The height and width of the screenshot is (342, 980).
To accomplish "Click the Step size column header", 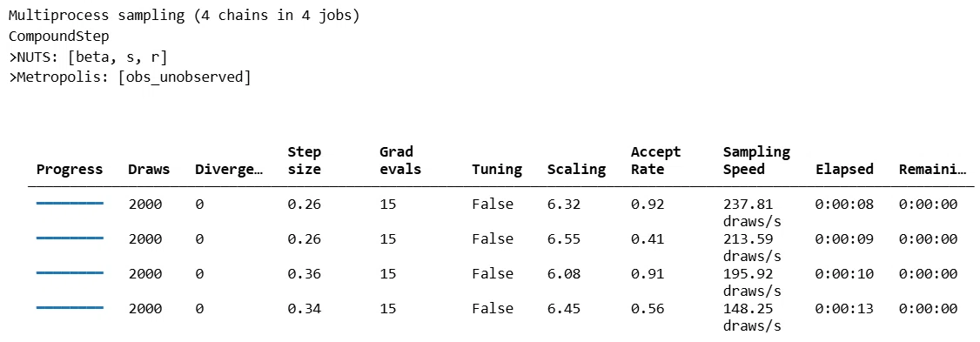I will point(305,161).
